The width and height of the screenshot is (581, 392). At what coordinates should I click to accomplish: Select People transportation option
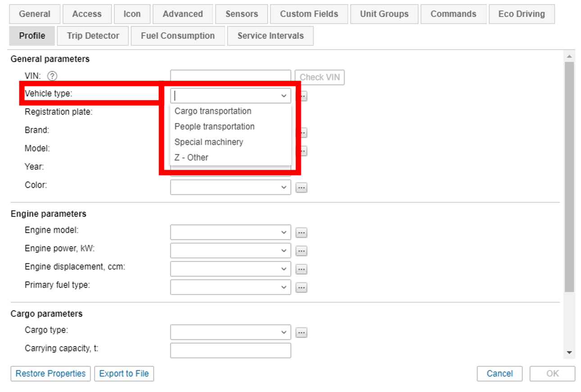(x=214, y=126)
